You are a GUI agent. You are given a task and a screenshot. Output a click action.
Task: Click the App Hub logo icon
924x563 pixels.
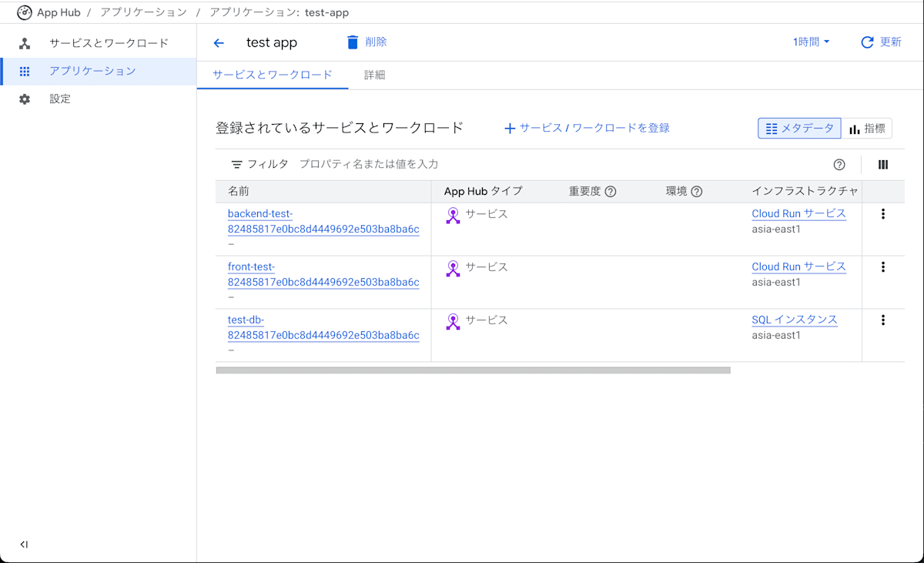[x=25, y=12]
